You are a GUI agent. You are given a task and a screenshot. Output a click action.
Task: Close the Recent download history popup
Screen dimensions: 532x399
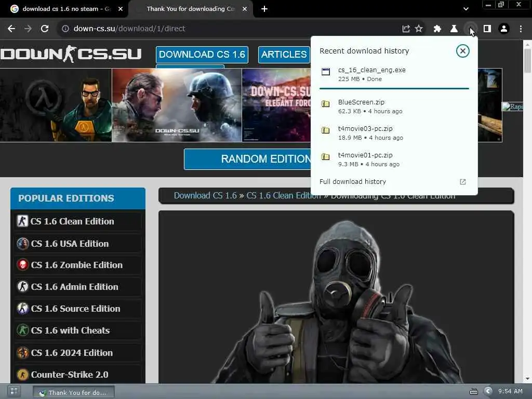[462, 51]
